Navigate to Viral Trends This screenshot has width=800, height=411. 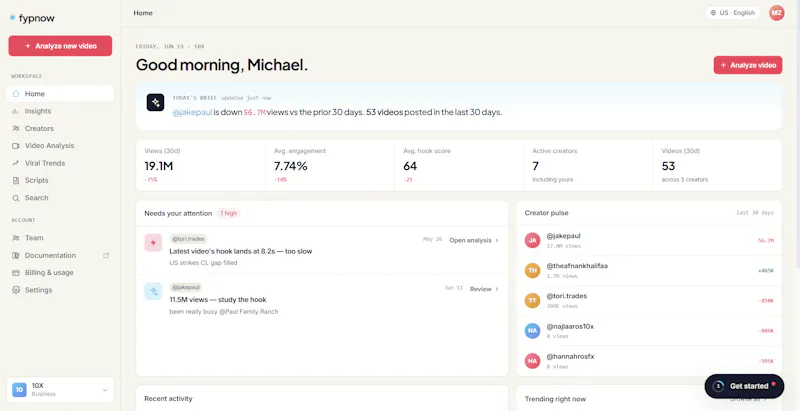click(x=60, y=163)
